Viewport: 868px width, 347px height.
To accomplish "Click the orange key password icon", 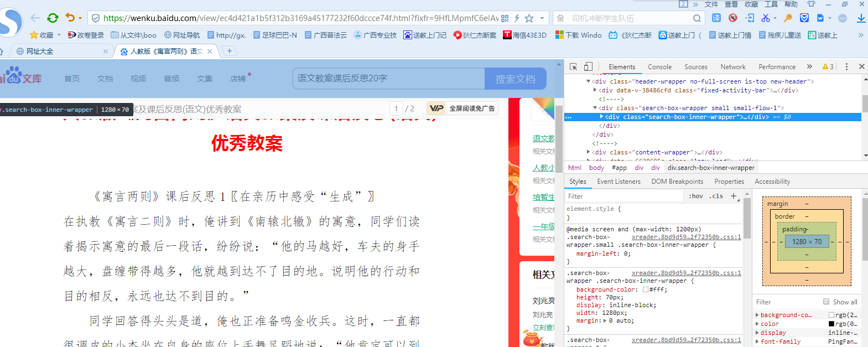I will pyautogui.click(x=788, y=18).
